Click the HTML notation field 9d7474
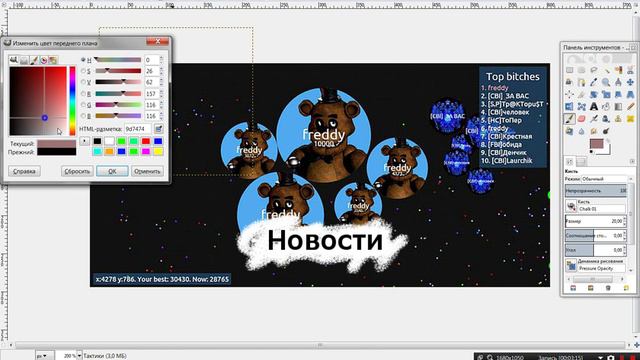Image resolution: width=640 pixels, height=360 pixels. click(x=138, y=129)
